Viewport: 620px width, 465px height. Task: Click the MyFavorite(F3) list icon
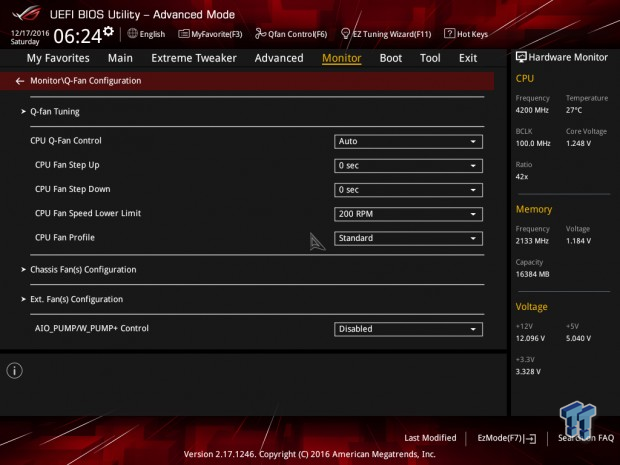point(183,34)
